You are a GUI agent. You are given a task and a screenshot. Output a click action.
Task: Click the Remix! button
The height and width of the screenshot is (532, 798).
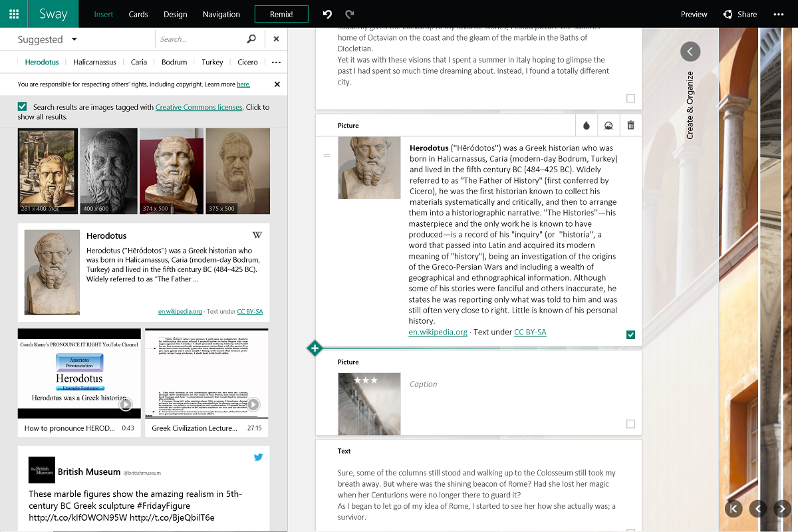click(x=281, y=13)
